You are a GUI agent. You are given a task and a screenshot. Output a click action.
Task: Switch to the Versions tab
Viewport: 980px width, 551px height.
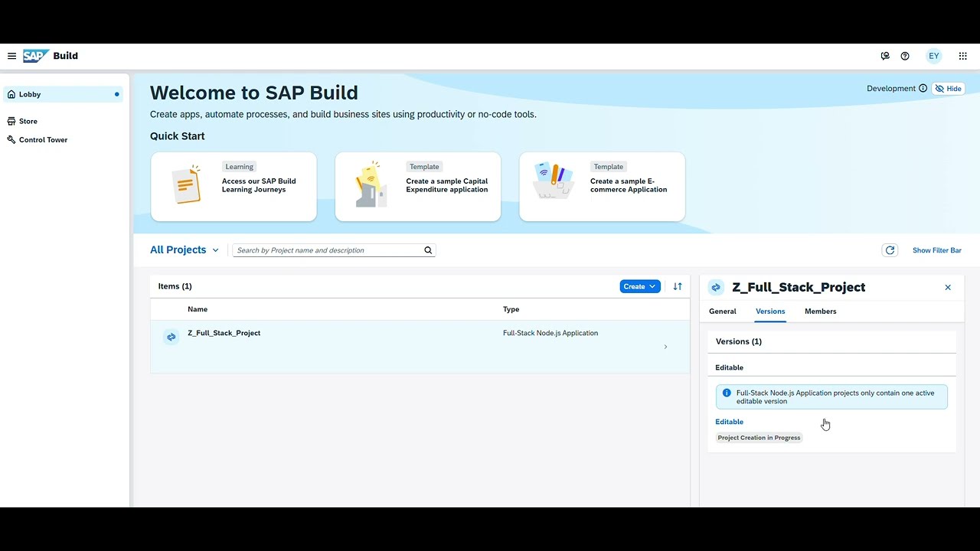[770, 311]
